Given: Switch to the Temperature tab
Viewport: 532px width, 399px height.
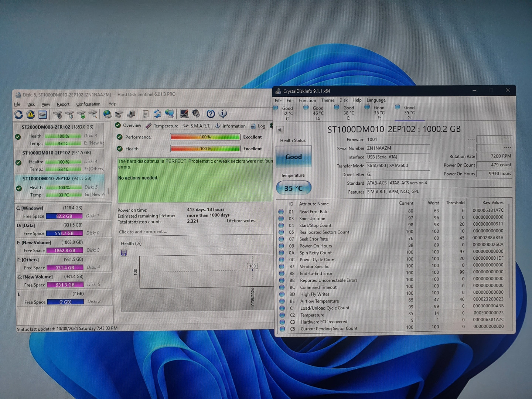Looking at the screenshot, I should click(x=162, y=126).
